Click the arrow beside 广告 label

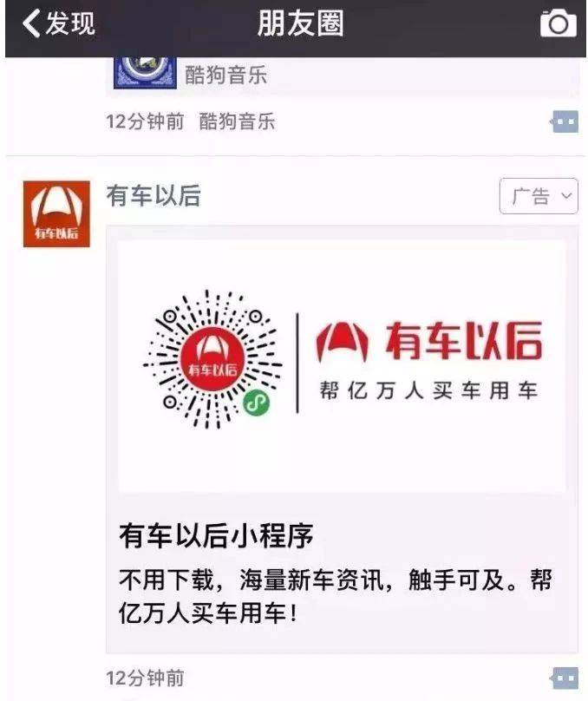566,196
